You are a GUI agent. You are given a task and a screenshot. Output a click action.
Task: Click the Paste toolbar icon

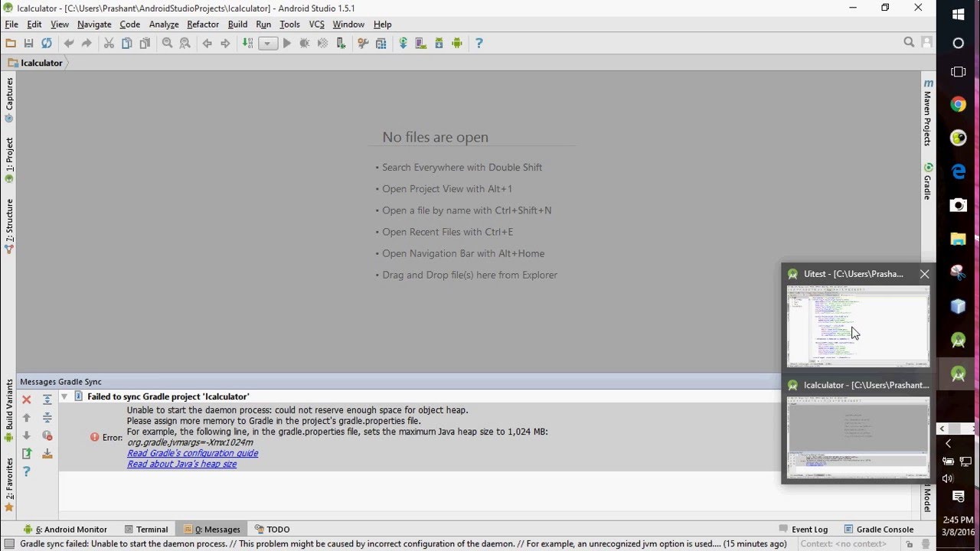145,44
